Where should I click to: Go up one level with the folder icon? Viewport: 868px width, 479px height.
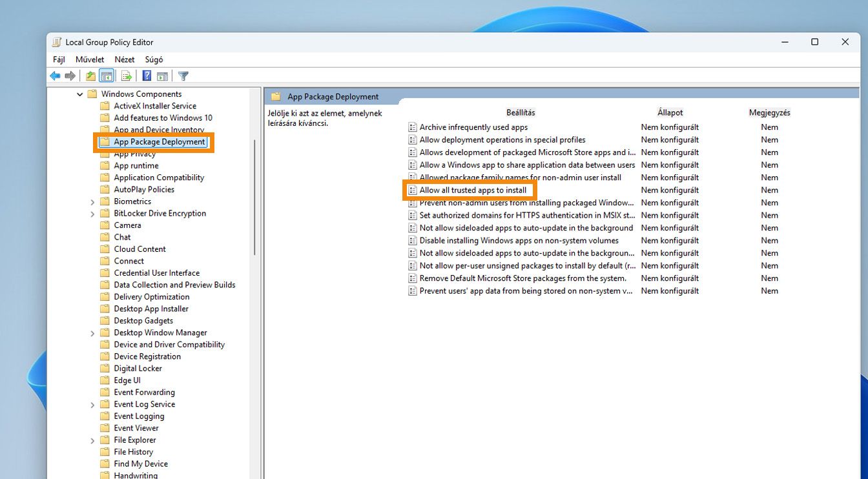point(91,76)
